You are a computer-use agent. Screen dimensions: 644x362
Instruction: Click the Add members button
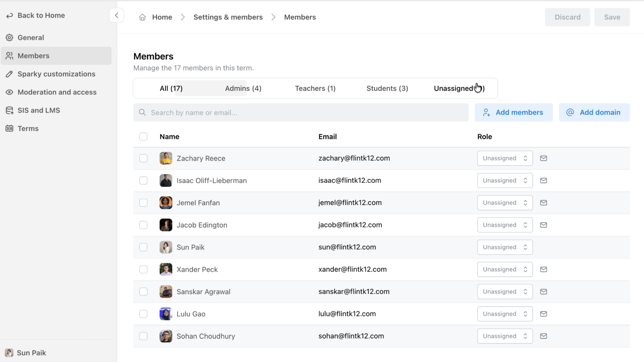513,112
